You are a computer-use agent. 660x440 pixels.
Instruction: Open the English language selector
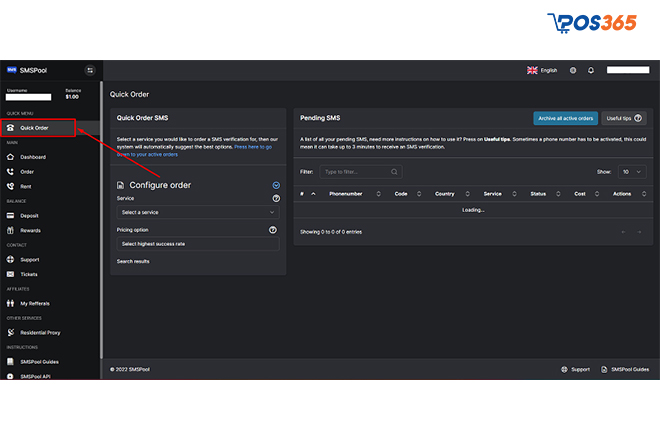pyautogui.click(x=542, y=70)
